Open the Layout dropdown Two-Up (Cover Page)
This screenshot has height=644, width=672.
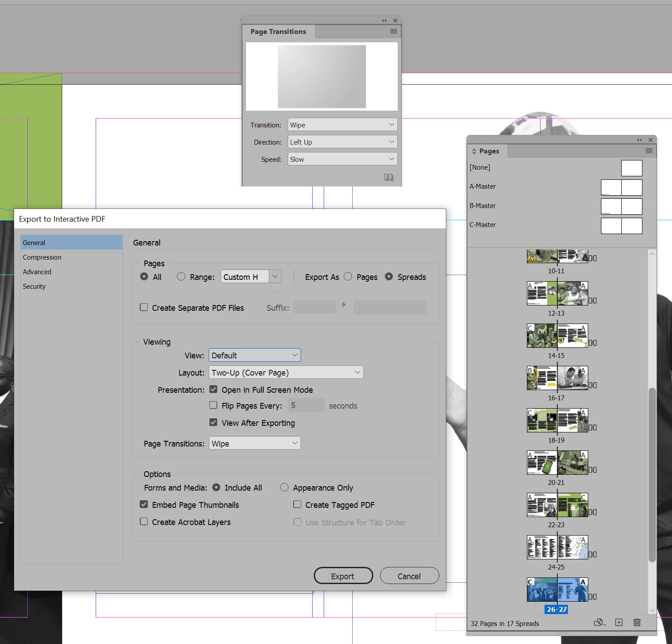(x=286, y=372)
